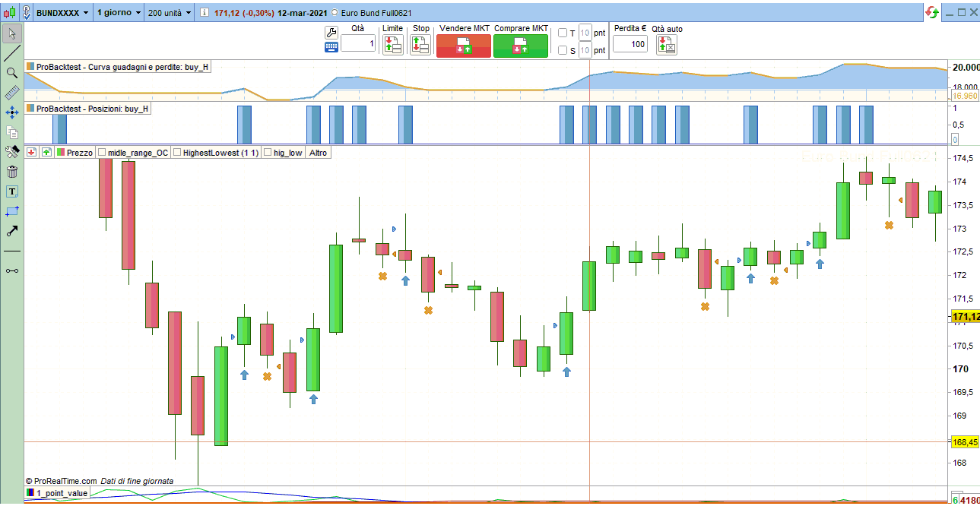
Task: Click the Stop order icon
Action: 420,46
